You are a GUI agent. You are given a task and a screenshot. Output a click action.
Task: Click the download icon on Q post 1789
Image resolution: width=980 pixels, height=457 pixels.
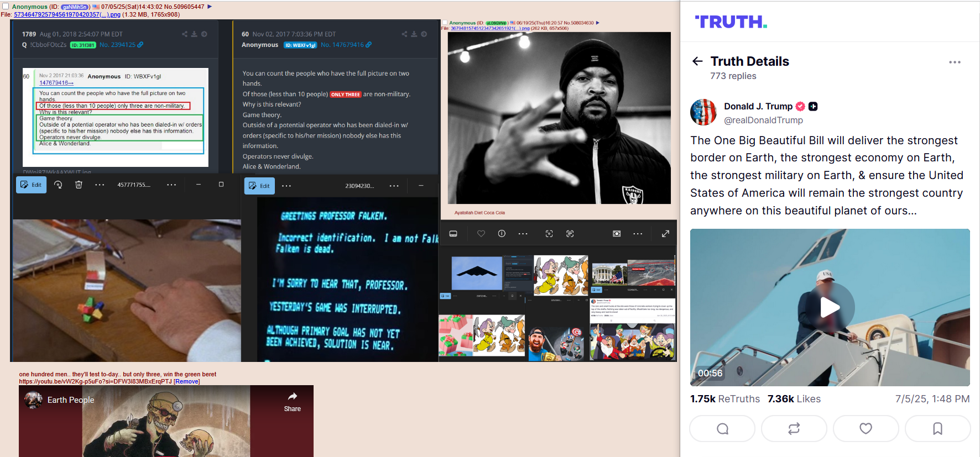click(x=194, y=34)
